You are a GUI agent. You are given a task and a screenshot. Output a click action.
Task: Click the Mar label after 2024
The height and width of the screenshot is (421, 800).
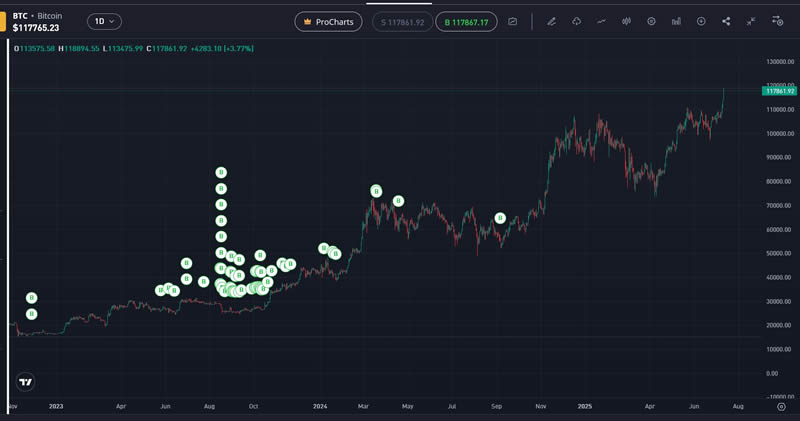click(x=363, y=406)
